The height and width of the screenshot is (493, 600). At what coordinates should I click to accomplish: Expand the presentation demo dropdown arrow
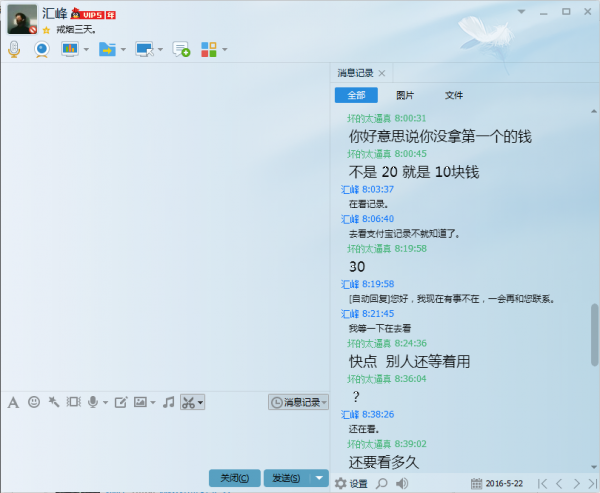pos(86,49)
